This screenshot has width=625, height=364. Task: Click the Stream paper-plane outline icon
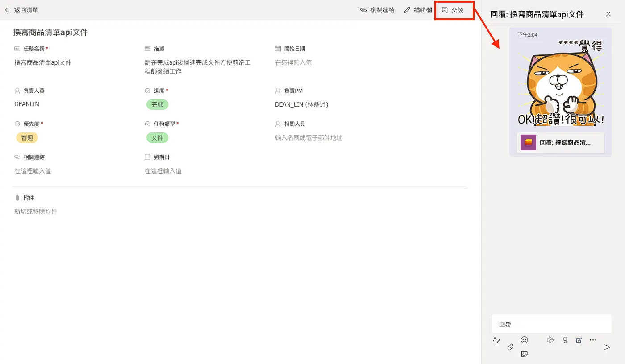[x=551, y=340]
